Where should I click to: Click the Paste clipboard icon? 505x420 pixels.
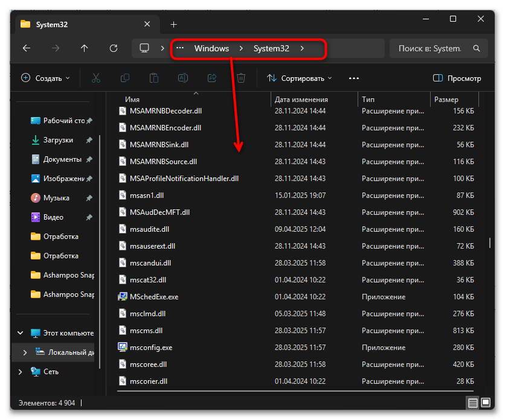point(154,78)
